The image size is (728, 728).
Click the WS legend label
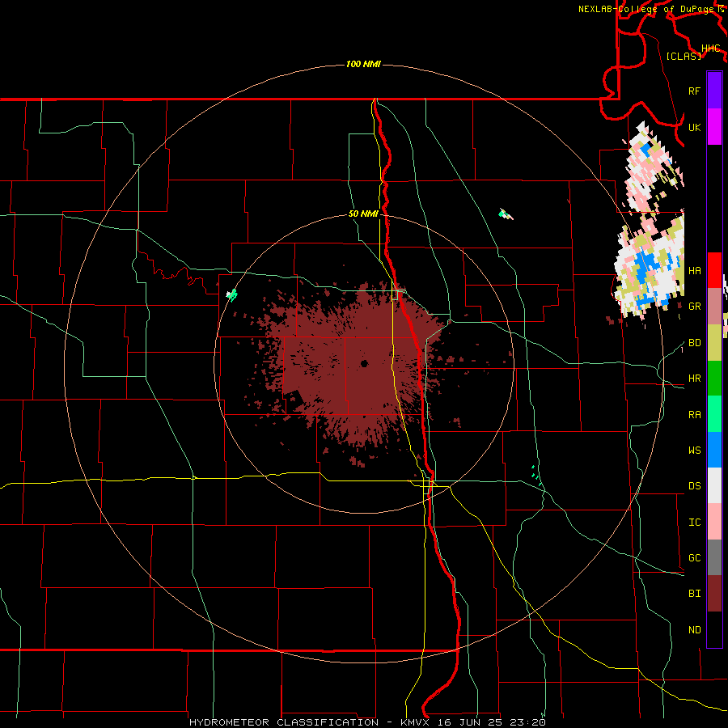(694, 451)
